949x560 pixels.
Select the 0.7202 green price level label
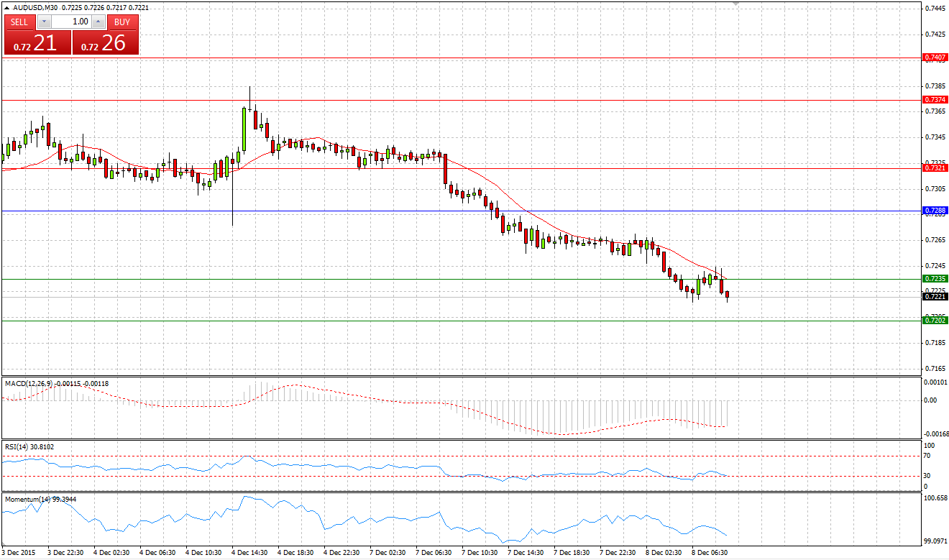[935, 320]
